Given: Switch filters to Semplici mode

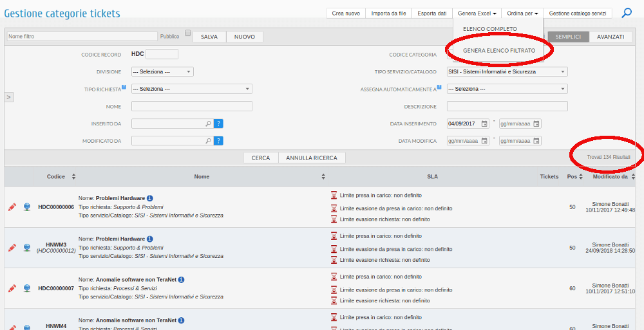Looking at the screenshot, I should click(569, 37).
